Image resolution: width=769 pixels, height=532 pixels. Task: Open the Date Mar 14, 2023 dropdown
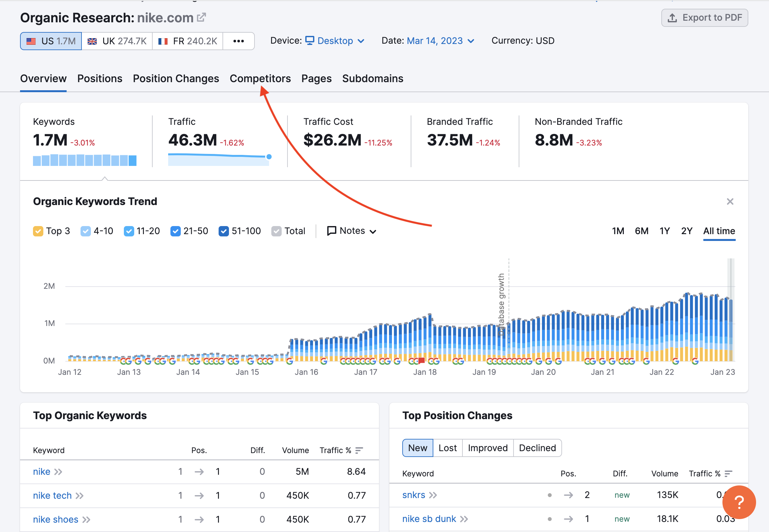point(440,41)
